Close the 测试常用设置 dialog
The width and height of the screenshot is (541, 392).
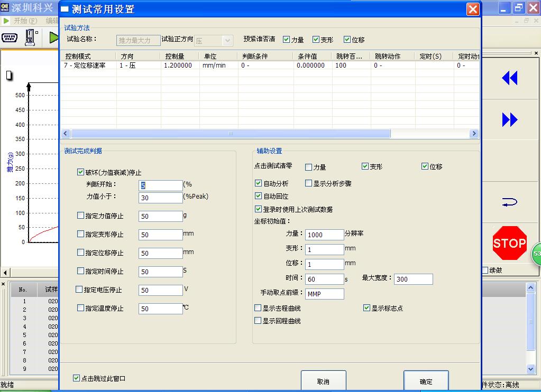pos(473,9)
